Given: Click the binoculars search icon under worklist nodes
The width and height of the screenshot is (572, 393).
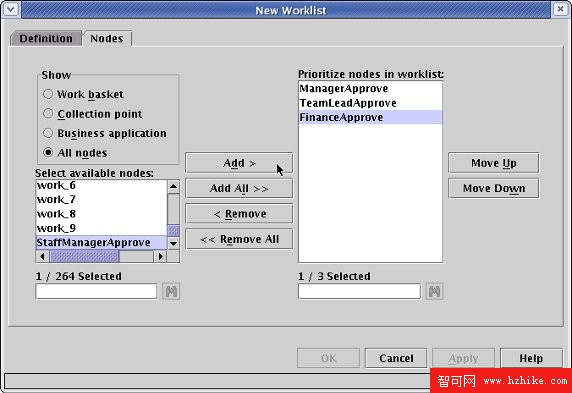Looking at the screenshot, I should pyautogui.click(x=434, y=291).
